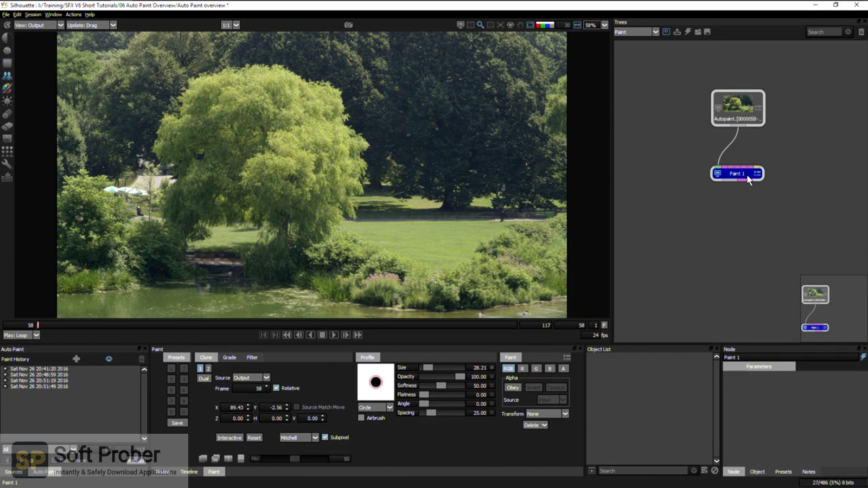This screenshot has width=868, height=488.
Task: Click the play forward playback button
Action: [x=334, y=335]
